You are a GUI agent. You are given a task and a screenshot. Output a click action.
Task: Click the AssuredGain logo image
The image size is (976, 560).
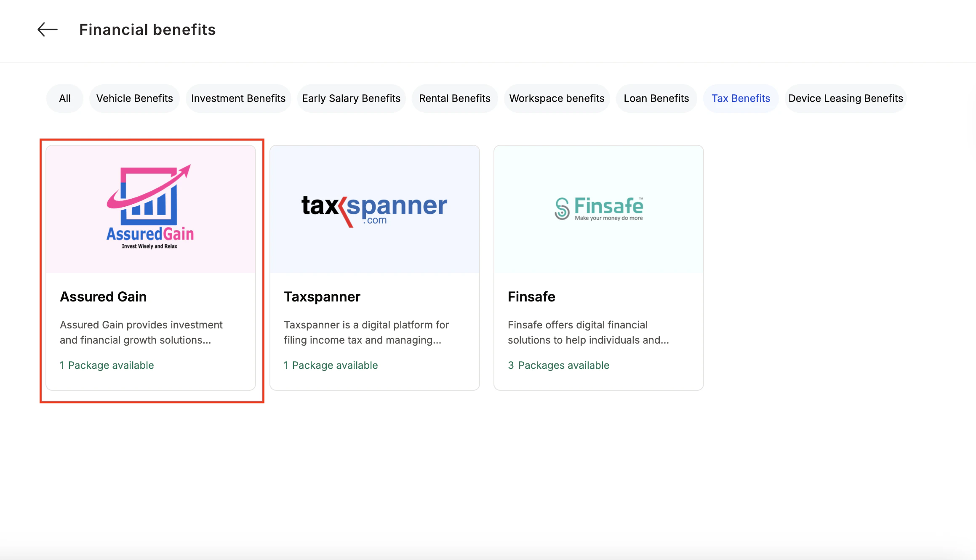[150, 207]
